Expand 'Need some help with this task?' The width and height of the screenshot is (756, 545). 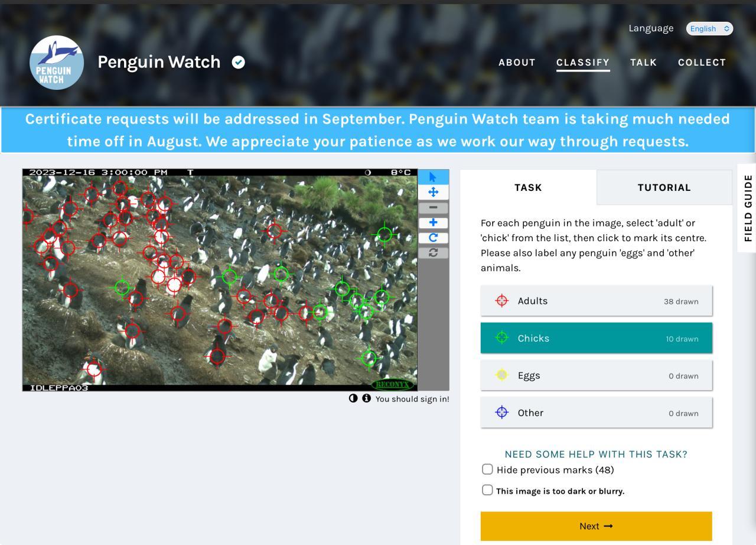(x=596, y=454)
